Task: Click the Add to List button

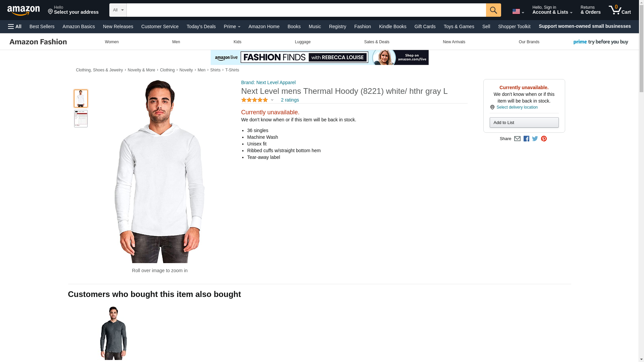Action: click(x=524, y=123)
